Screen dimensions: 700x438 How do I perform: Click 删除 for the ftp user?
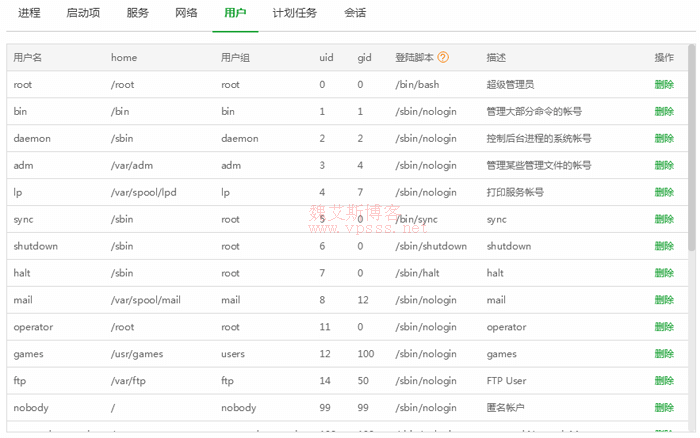[664, 381]
